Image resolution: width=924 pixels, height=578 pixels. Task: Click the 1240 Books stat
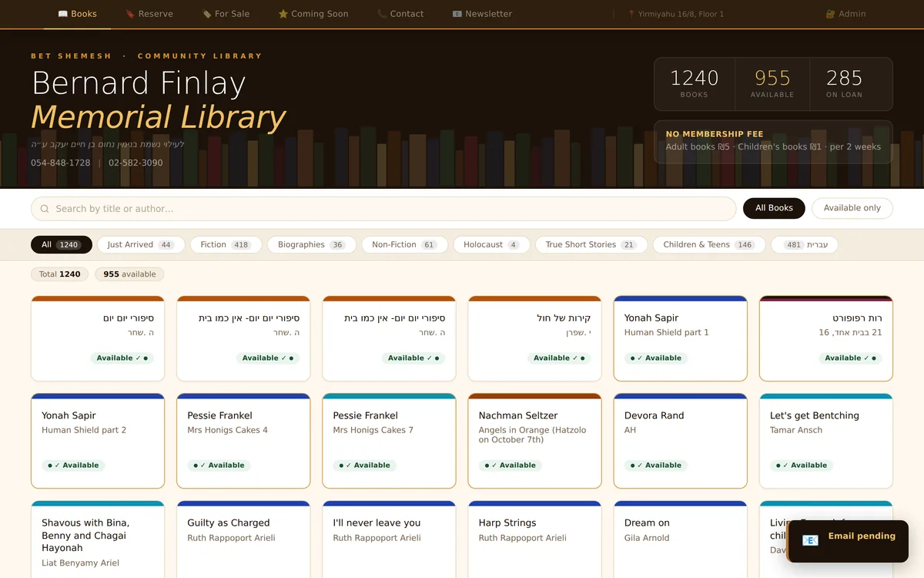pos(694,84)
